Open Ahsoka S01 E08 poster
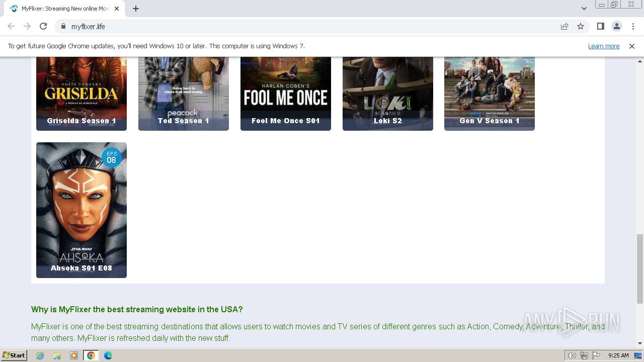The height and width of the screenshot is (362, 644). (82, 210)
